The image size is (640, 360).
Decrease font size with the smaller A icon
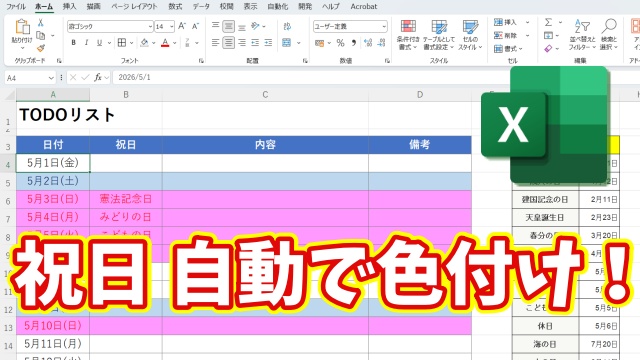(x=195, y=26)
